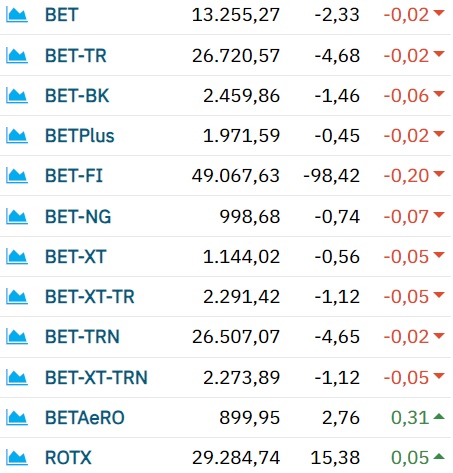Open the chart icon for BET
This screenshot has width=453, height=473.
point(17,15)
